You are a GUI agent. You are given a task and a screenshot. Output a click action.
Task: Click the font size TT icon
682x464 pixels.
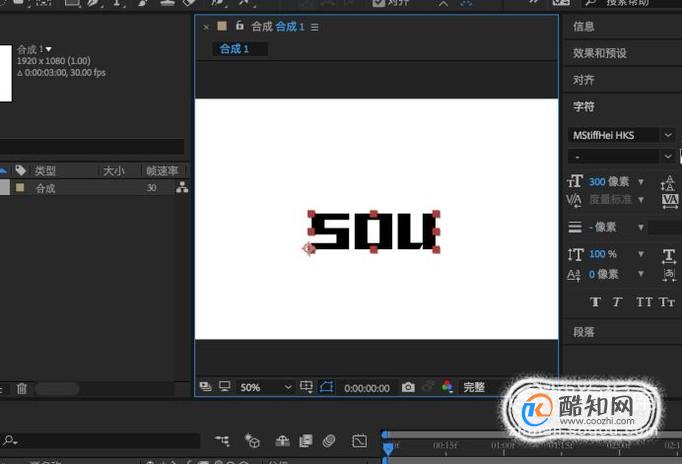[575, 181]
